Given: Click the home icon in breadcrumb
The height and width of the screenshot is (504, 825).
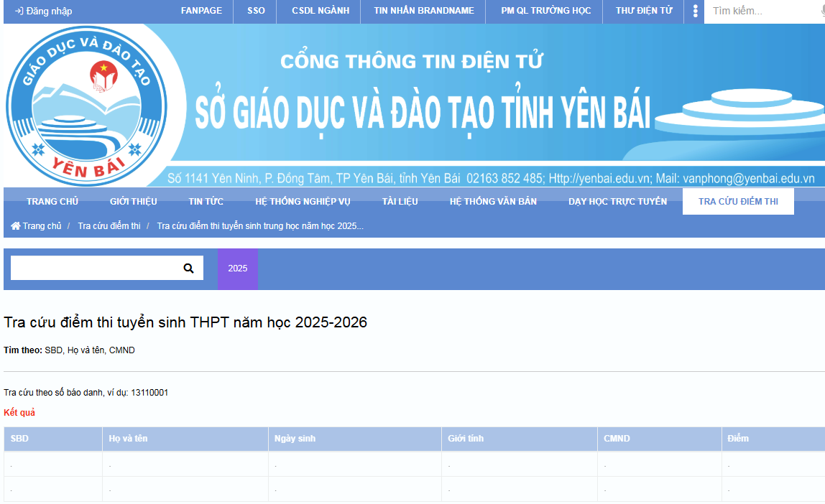Looking at the screenshot, I should coord(16,226).
